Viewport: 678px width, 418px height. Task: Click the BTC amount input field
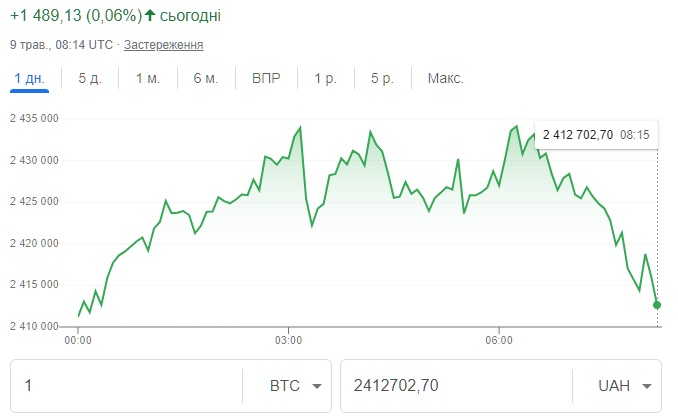pyautogui.click(x=125, y=386)
